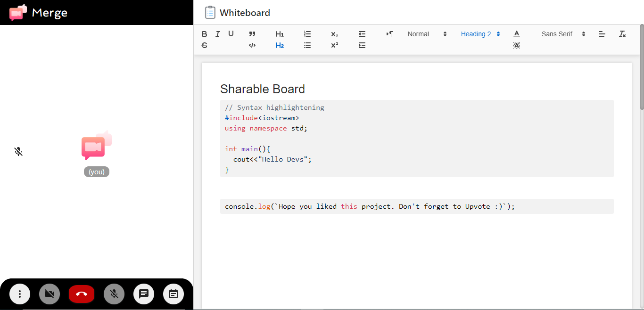The width and height of the screenshot is (644, 310).
Task: Decrease the indent level
Action: 362,34
